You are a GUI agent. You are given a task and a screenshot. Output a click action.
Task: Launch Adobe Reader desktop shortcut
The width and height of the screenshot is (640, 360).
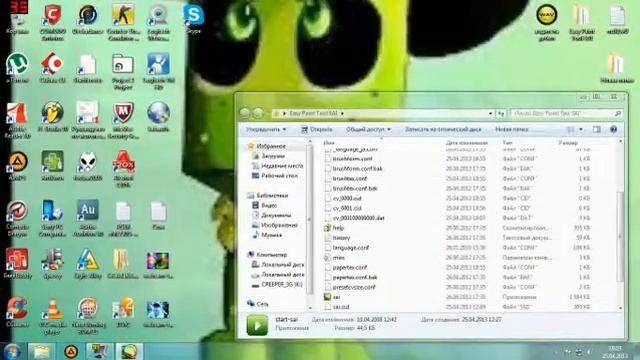[x=17, y=120]
